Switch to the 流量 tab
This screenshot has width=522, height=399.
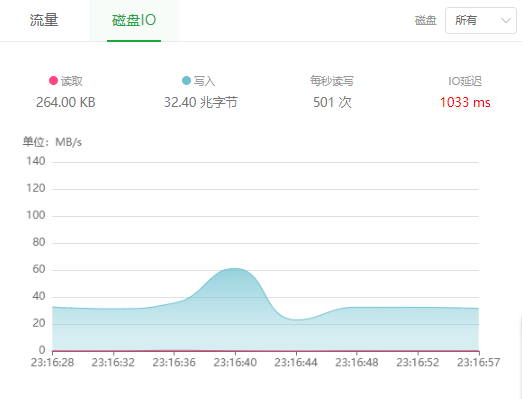(x=44, y=20)
